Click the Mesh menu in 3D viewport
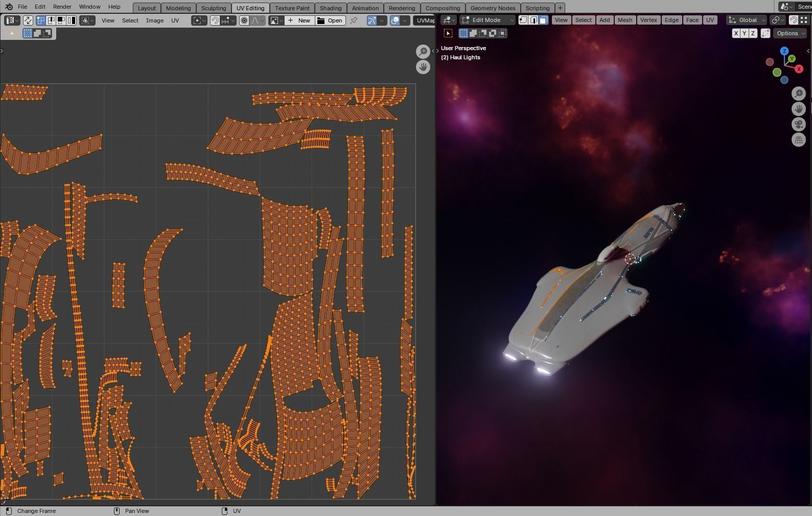Screen dimensions: 812x516 click(625, 20)
